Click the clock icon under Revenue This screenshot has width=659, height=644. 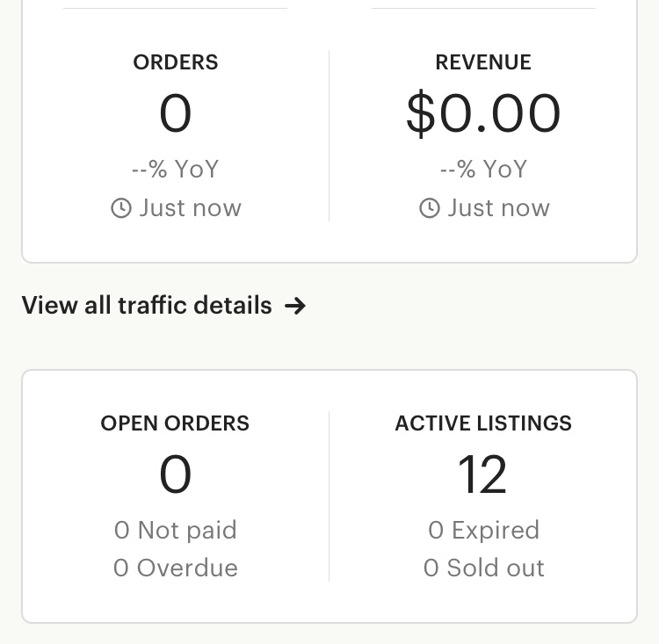429,208
